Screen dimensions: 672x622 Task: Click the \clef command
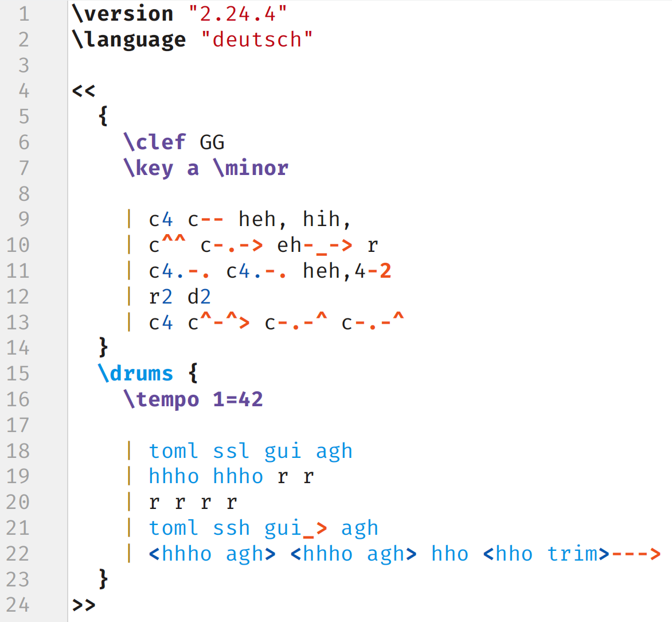click(155, 142)
